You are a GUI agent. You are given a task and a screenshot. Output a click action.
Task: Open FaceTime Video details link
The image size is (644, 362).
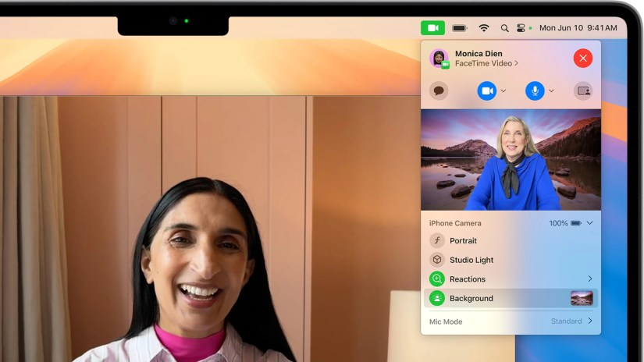pyautogui.click(x=486, y=63)
